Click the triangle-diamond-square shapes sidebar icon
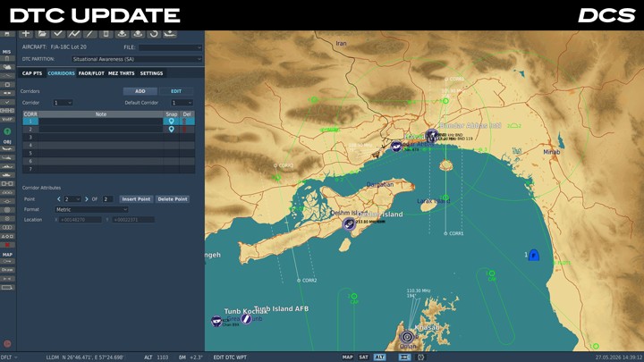Screen dimensions: 644x362 (x=7, y=236)
